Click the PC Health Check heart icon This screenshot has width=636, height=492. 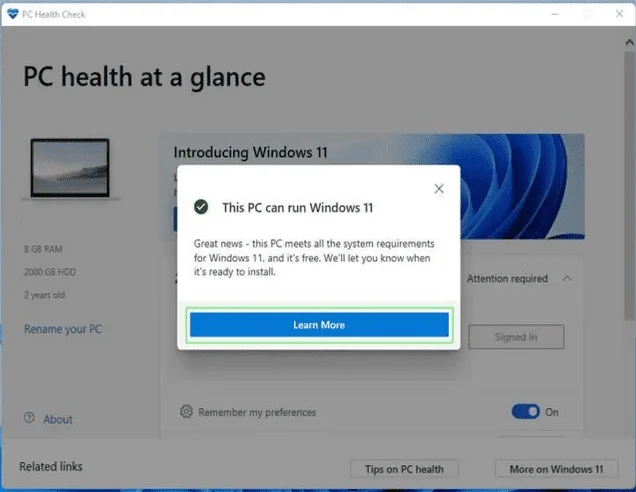point(13,14)
